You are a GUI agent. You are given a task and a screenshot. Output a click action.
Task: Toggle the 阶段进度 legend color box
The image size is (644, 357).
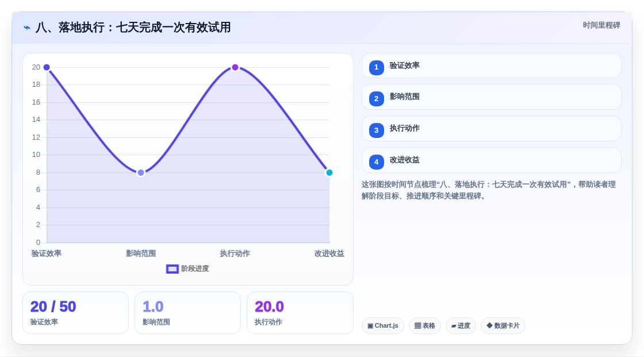click(172, 269)
